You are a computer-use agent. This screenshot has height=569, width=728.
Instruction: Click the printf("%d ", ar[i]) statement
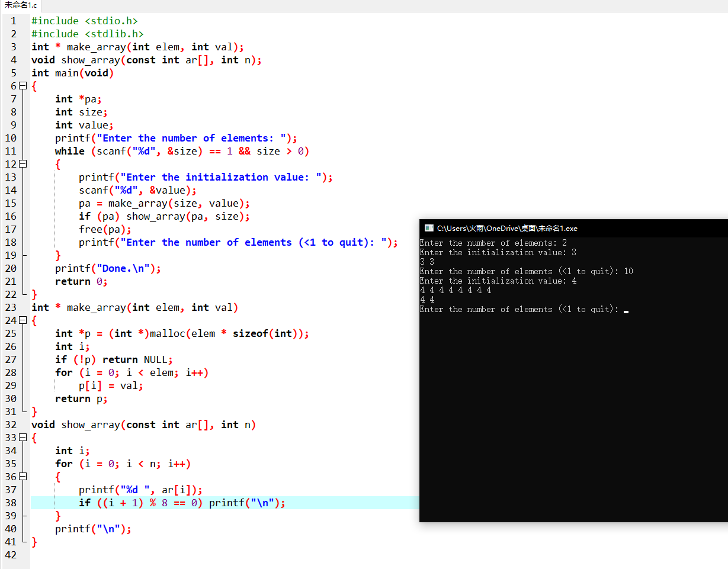click(141, 490)
